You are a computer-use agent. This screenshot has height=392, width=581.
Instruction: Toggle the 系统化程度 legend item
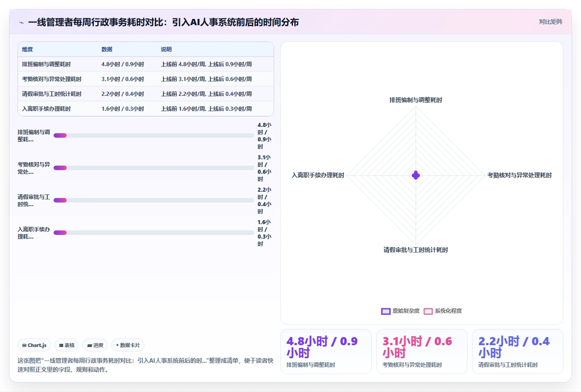coord(443,311)
